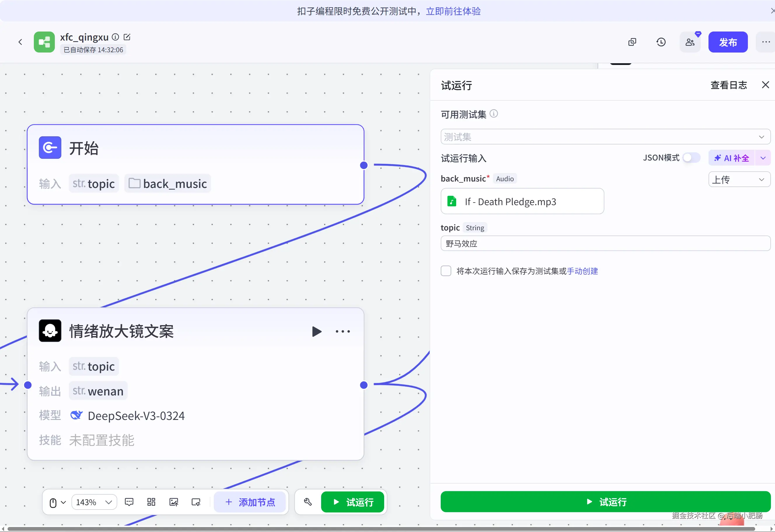The height and width of the screenshot is (532, 775).
Task: Click the 添加节点 add node button
Action: [x=250, y=502]
